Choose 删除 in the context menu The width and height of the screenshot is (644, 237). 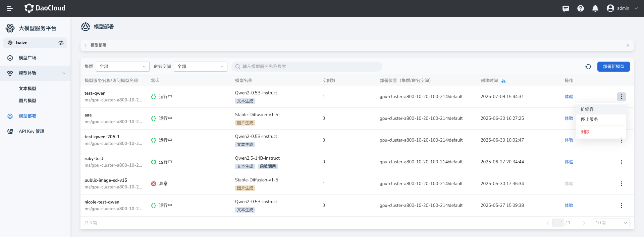coord(585,132)
